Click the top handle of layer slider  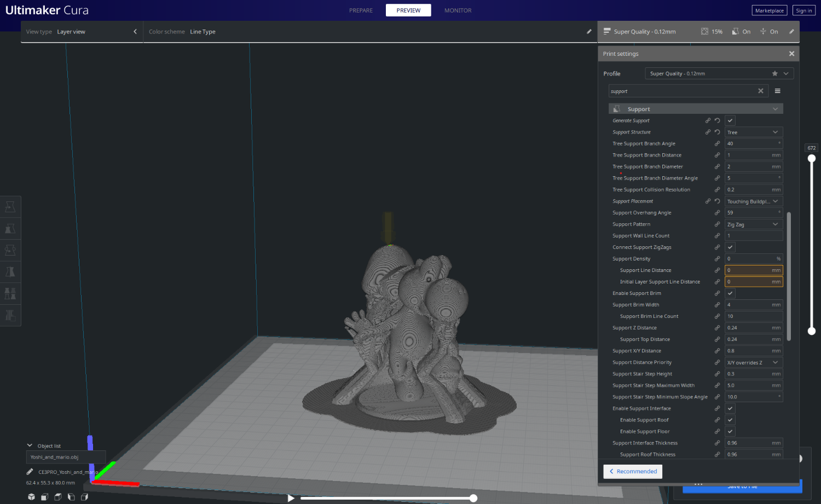tap(812, 158)
